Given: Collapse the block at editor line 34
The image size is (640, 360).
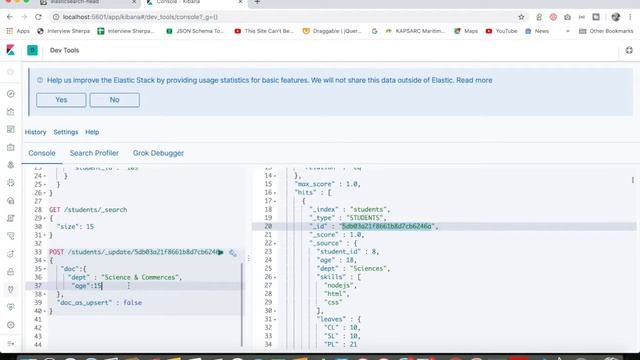Looking at the screenshot, I should tap(45, 261).
